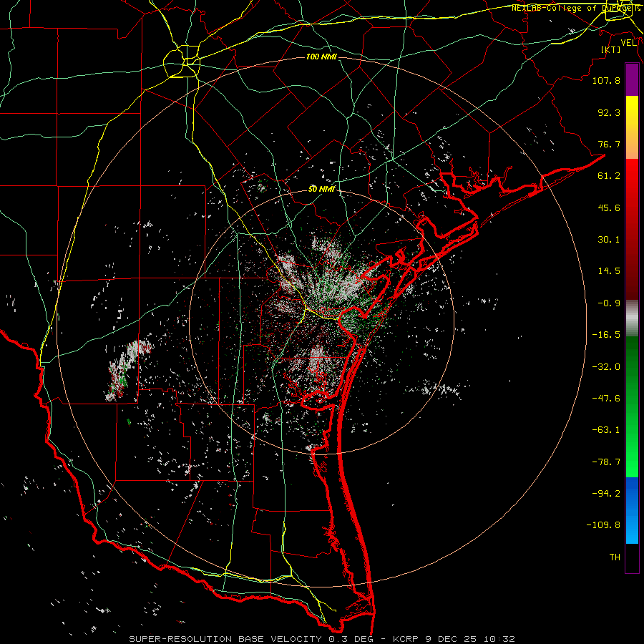Click the yellow-orange segment of the color bar
The height and width of the screenshot is (644, 644).
point(632,127)
